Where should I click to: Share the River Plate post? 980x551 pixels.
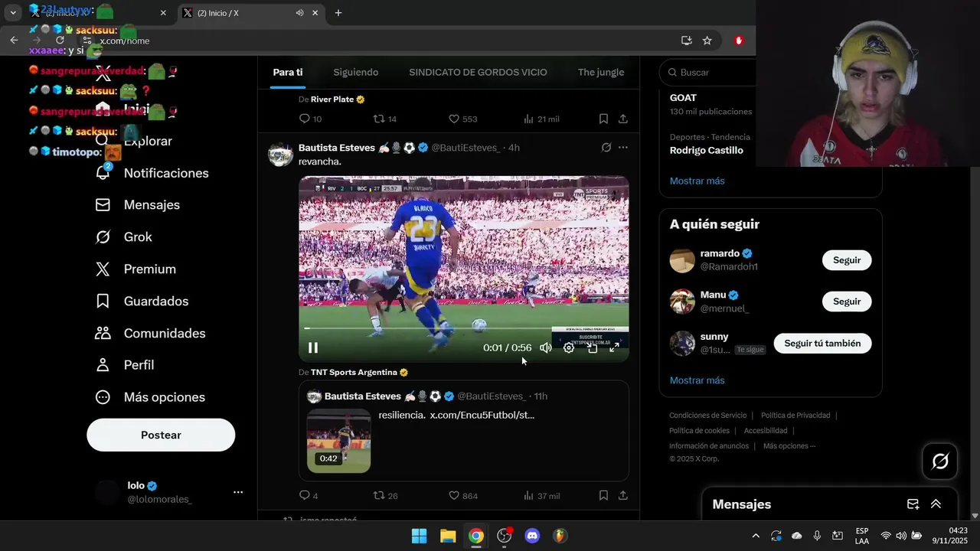[623, 119]
